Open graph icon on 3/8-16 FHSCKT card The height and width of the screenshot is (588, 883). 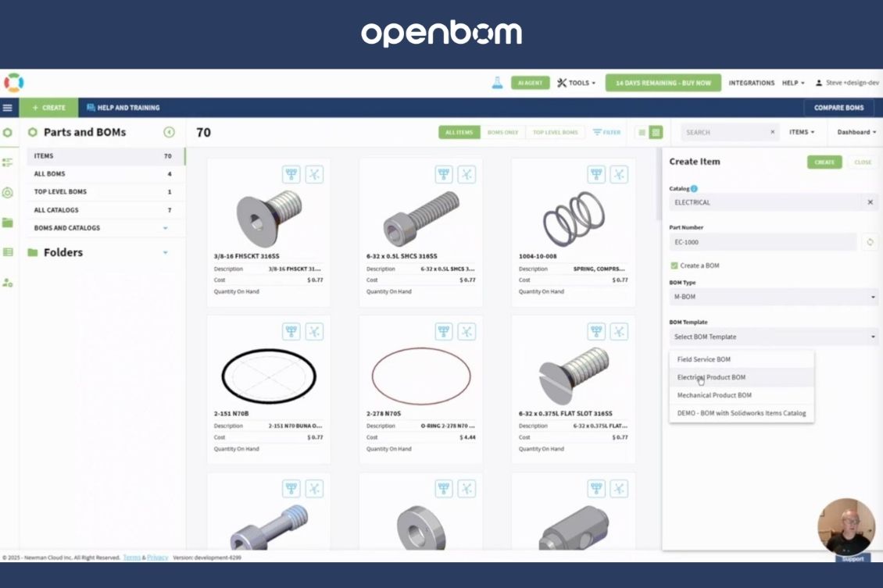pos(314,174)
